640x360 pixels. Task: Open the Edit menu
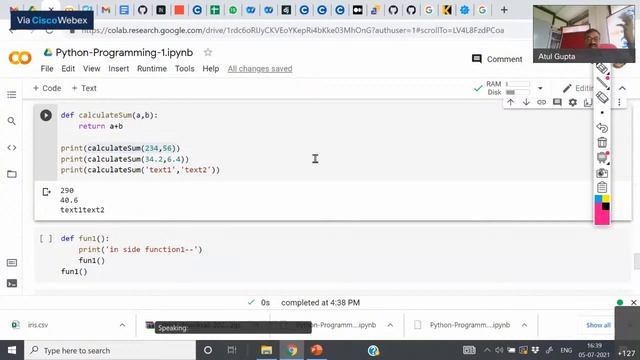pyautogui.click(x=68, y=69)
